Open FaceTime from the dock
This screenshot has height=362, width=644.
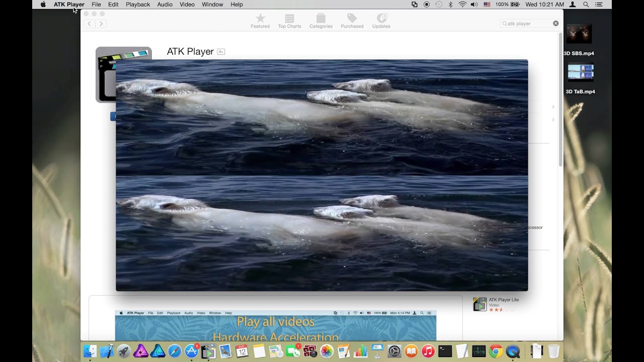pos(293,351)
